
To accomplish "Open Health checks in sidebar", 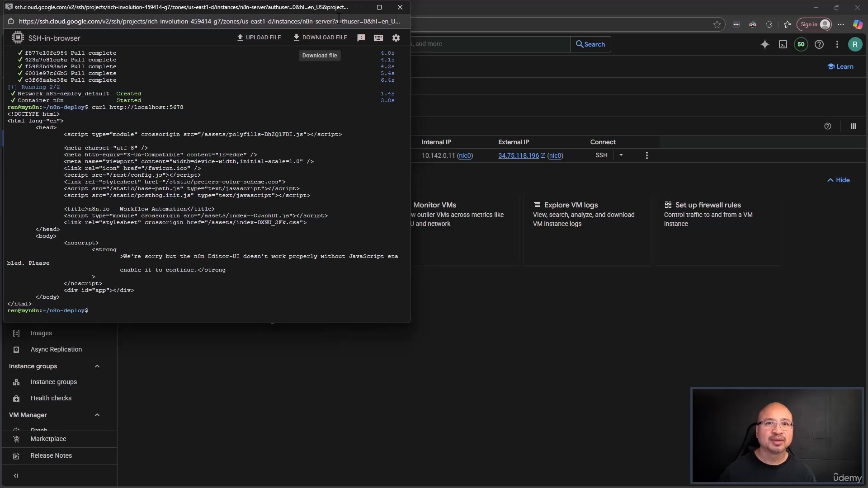I will click(x=51, y=398).
